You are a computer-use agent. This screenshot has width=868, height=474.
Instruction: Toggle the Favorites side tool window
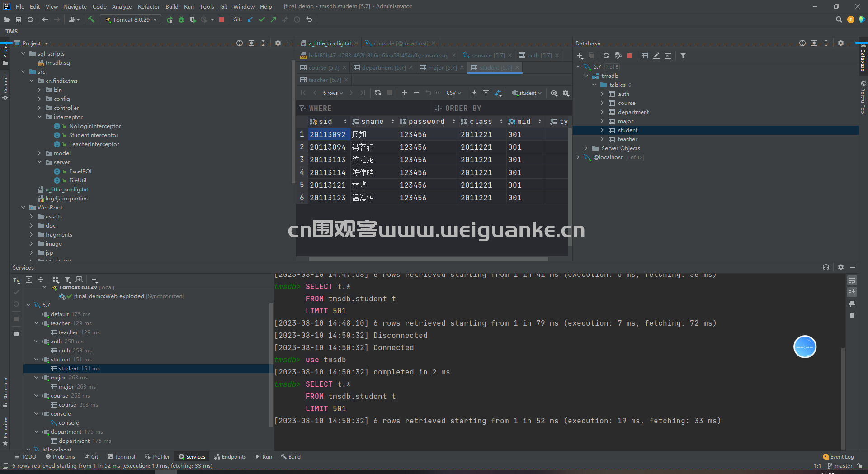point(5,431)
